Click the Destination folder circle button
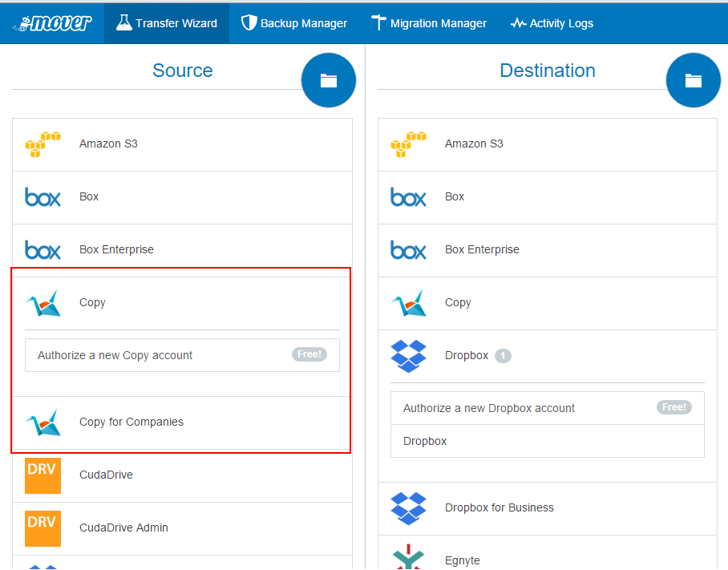Viewport: 728px width, 570px height. coord(694,80)
